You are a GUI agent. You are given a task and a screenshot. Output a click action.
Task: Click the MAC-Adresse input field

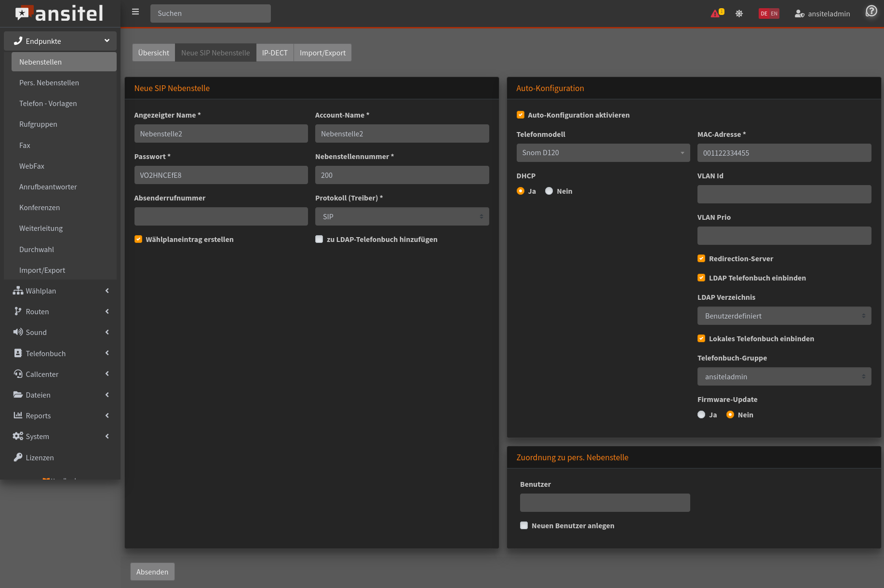[x=784, y=153]
